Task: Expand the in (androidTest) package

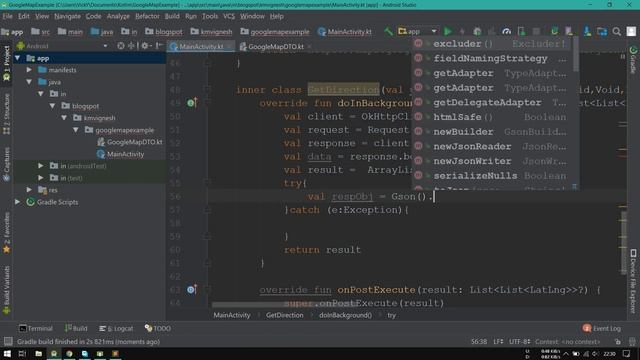Action: point(40,166)
